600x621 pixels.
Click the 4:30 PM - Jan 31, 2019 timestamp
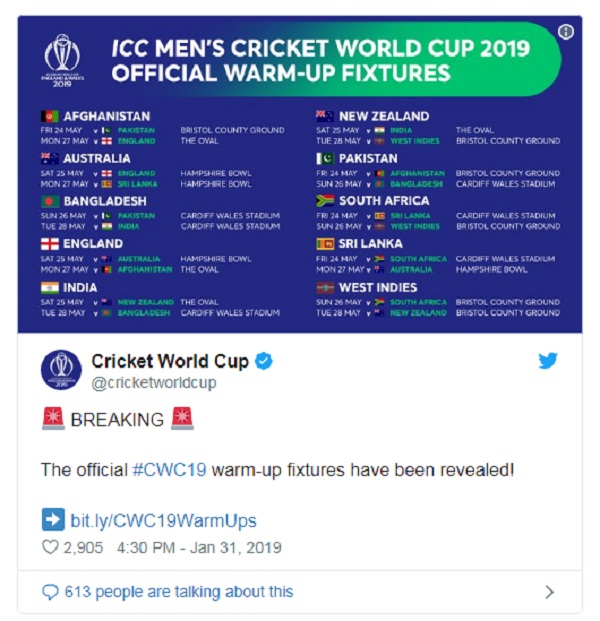click(199, 547)
